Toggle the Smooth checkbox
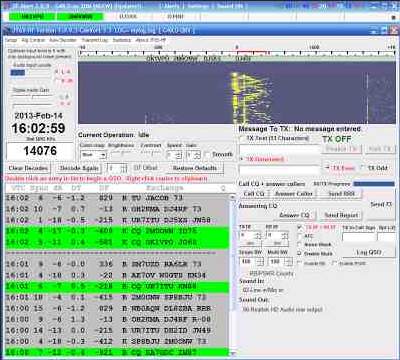Viewport: 400px width, 360px height. click(x=207, y=155)
